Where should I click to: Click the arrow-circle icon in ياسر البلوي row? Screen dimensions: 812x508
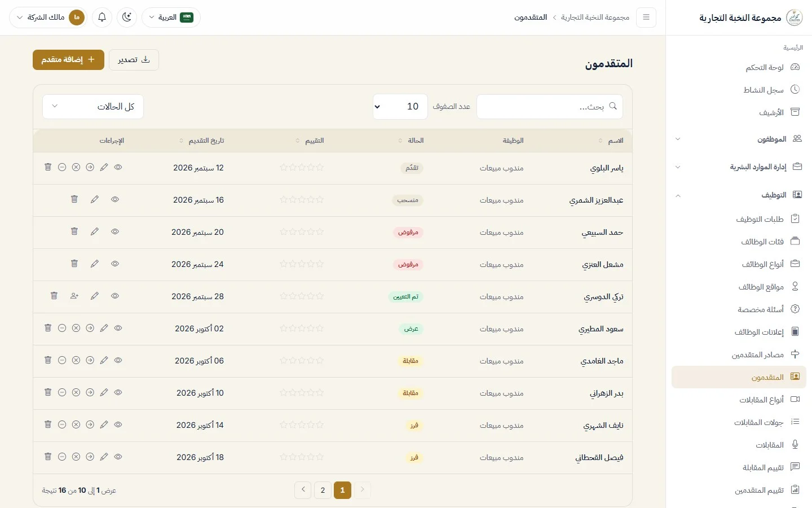click(x=90, y=167)
